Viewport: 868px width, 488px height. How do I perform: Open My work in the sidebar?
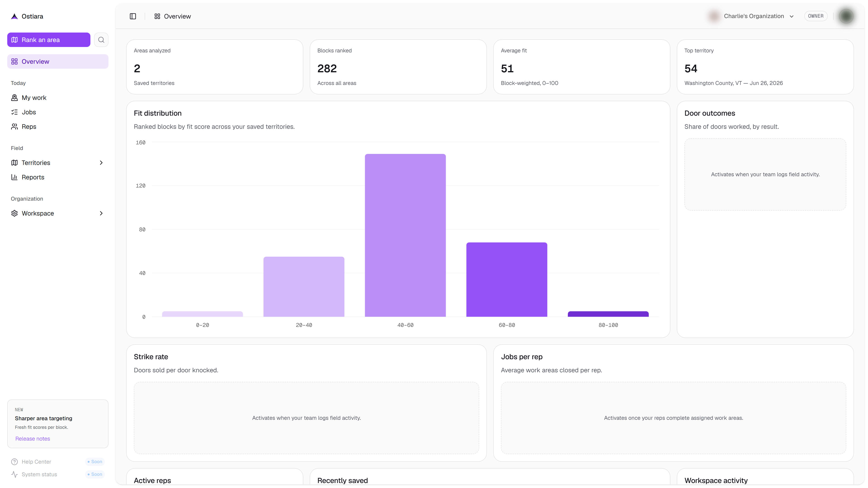point(58,98)
